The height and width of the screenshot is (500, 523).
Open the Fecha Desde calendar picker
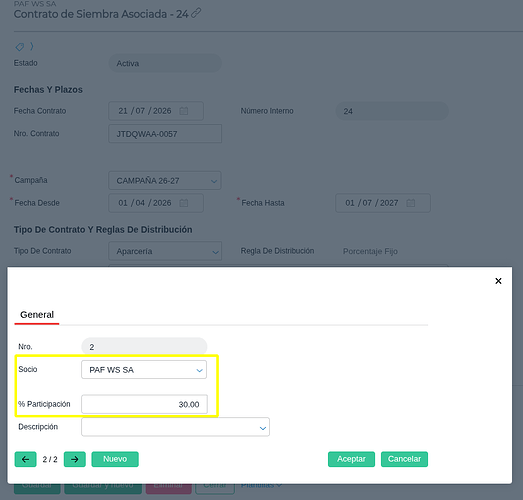coord(184,203)
